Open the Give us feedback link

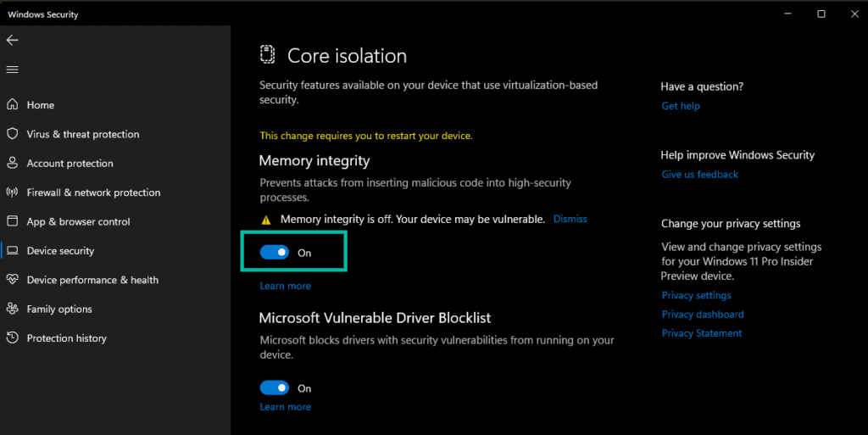(699, 175)
